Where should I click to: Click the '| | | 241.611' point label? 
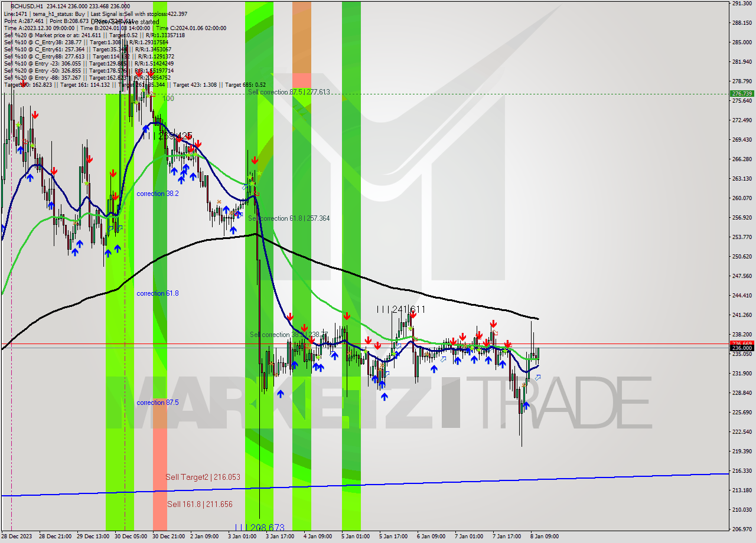(x=401, y=309)
